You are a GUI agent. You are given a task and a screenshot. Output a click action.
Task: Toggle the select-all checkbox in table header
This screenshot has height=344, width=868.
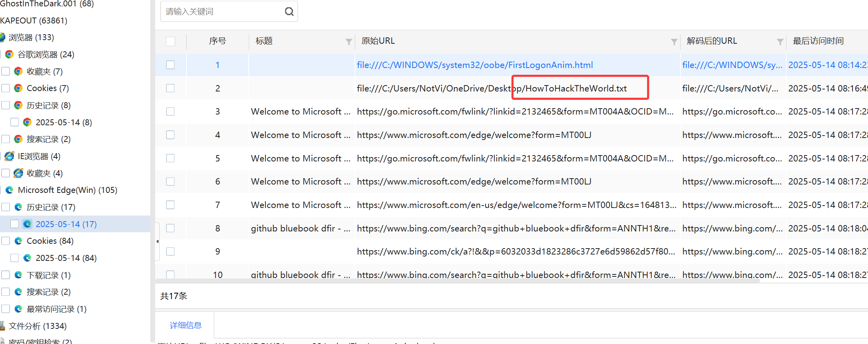(x=170, y=41)
